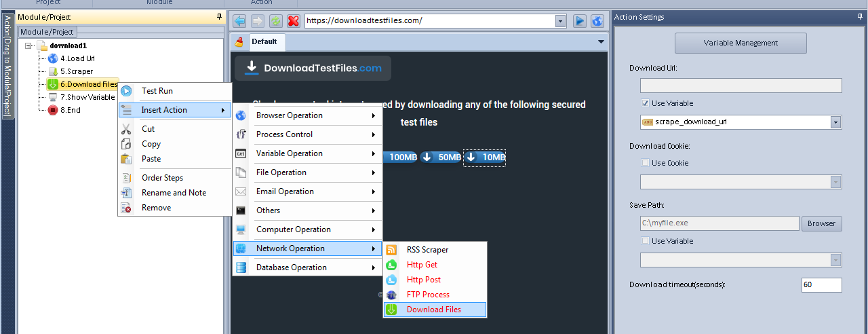Select Download Files in Network submenu

434,310
